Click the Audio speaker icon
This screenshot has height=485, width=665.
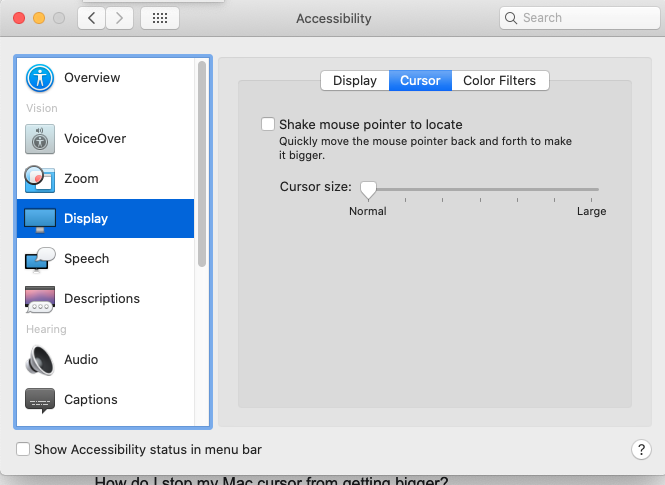[40, 360]
